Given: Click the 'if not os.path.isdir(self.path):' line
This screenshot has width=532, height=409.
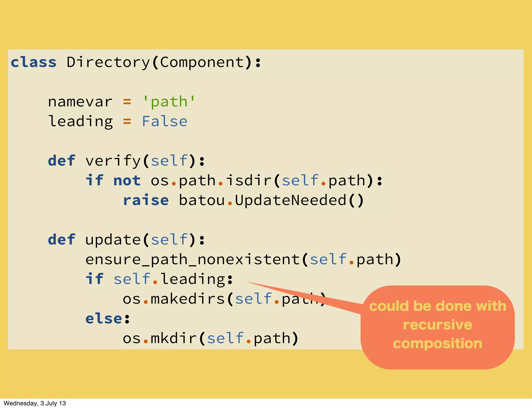Looking at the screenshot, I should click(x=234, y=180).
